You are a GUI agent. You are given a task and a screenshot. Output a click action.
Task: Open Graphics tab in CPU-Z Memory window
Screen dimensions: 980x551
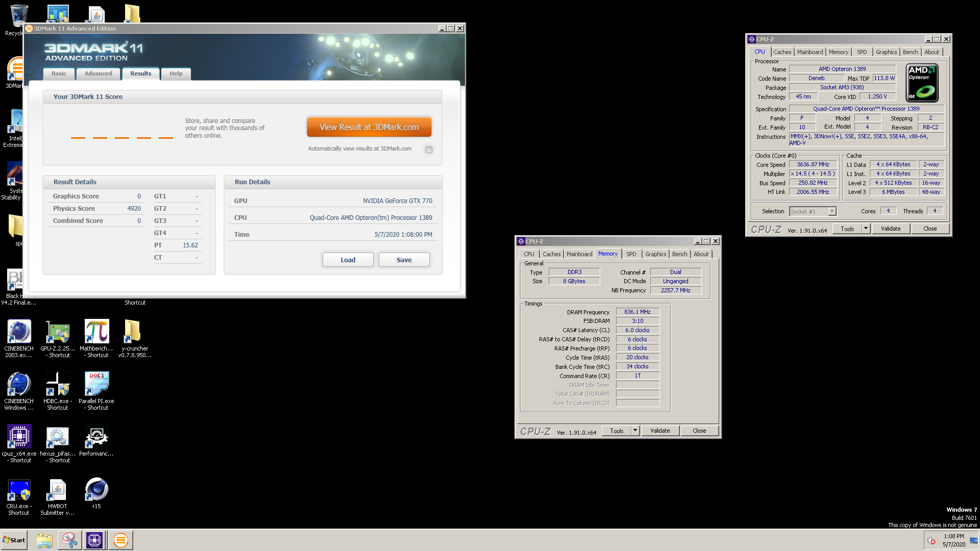click(x=656, y=254)
